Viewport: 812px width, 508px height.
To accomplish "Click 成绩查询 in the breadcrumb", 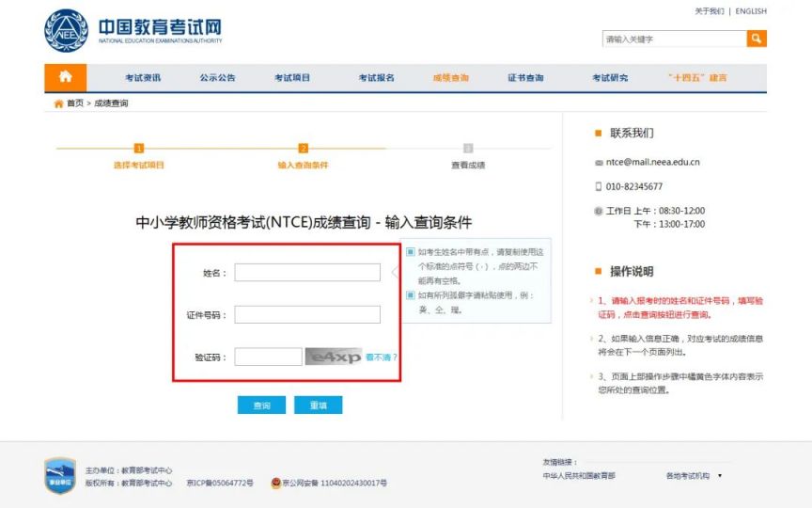I will point(111,103).
